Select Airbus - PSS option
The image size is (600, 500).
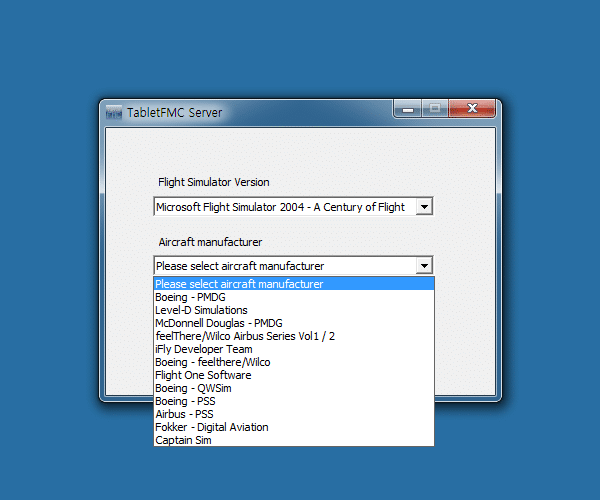click(x=184, y=414)
